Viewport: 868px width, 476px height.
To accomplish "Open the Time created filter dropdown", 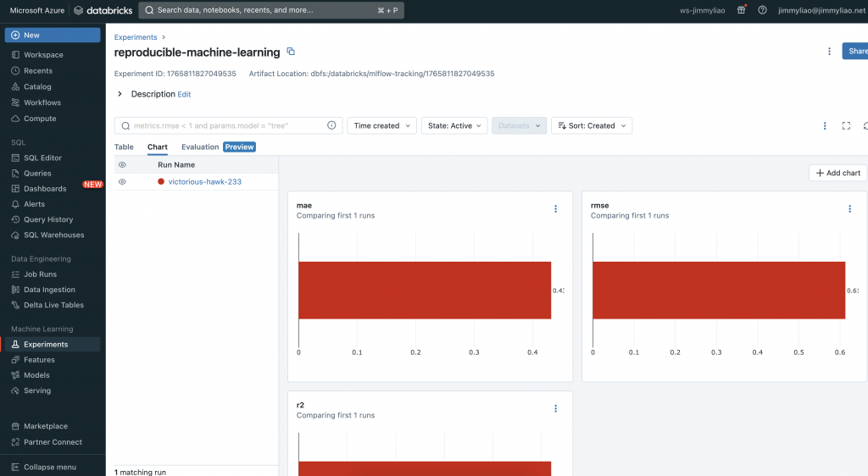I will pos(382,125).
